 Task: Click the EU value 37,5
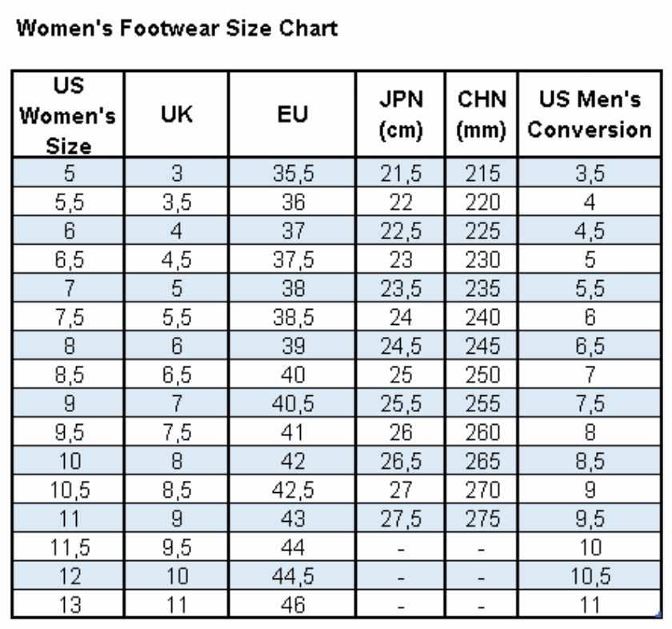tap(292, 259)
